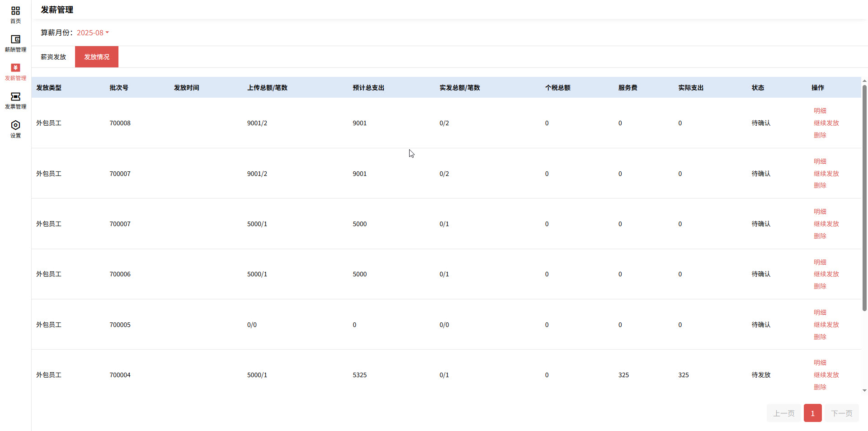Select the 发放情况 tab
The height and width of the screenshot is (431, 868).
(x=96, y=57)
